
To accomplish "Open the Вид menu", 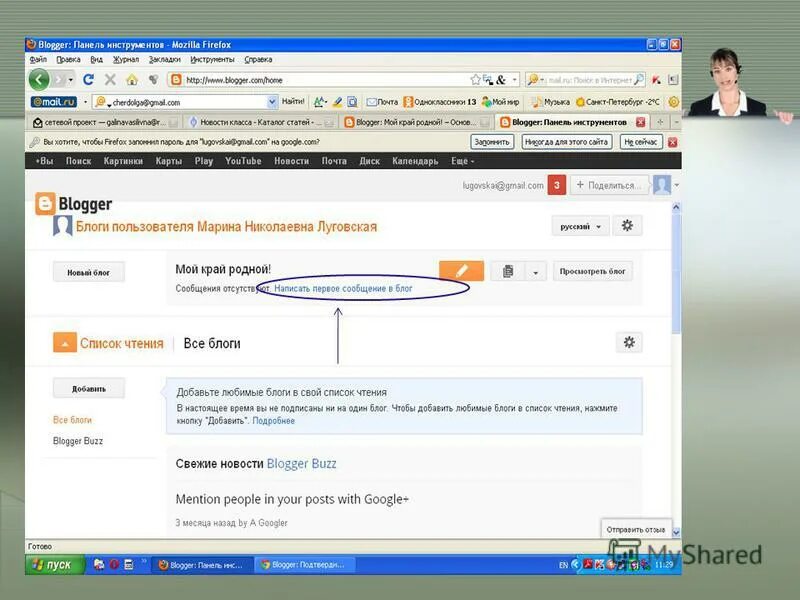I will pos(96,59).
